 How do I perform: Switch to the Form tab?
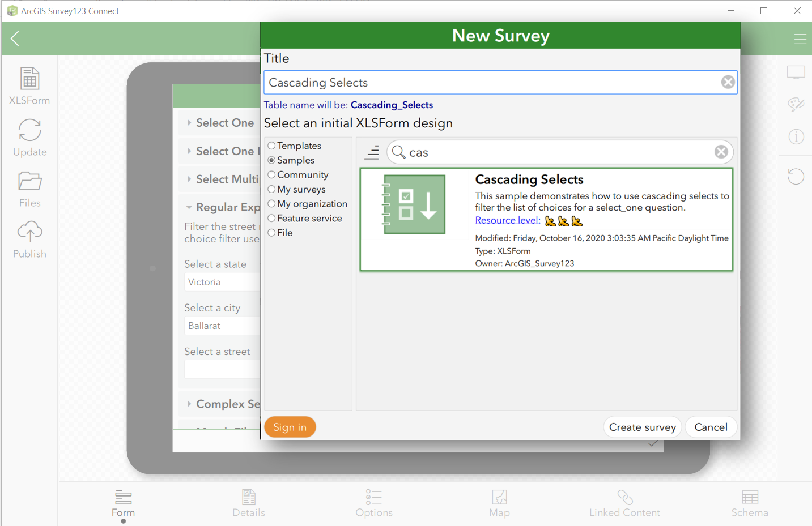124,504
